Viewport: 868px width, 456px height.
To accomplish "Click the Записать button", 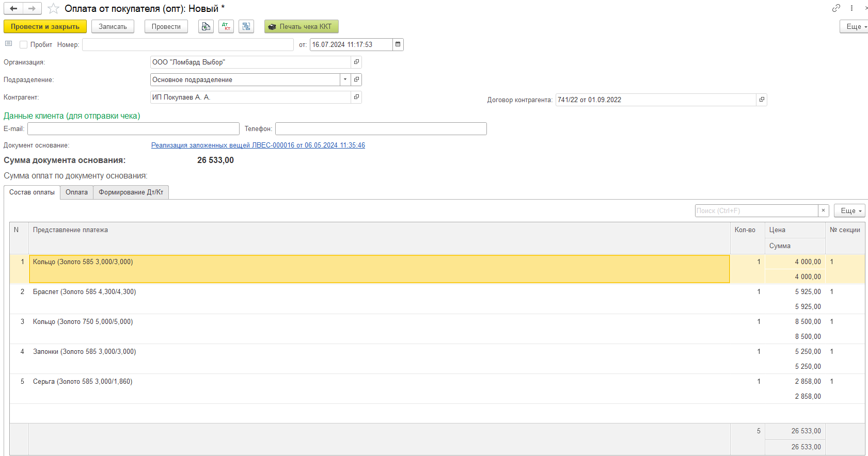I will (113, 26).
